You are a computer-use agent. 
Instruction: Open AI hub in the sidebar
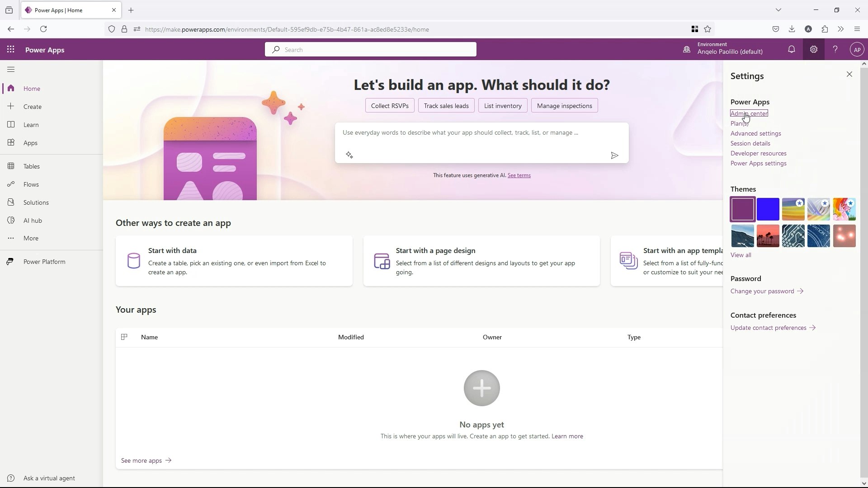pos(33,221)
